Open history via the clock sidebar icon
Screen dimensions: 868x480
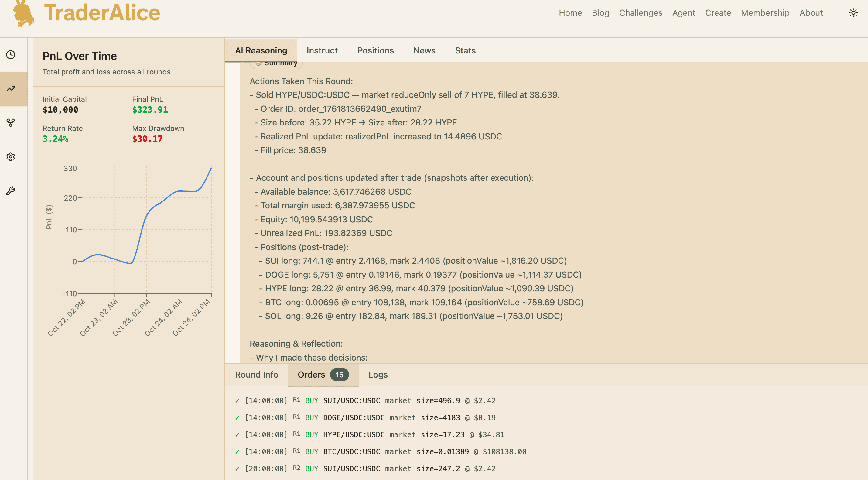click(x=10, y=54)
